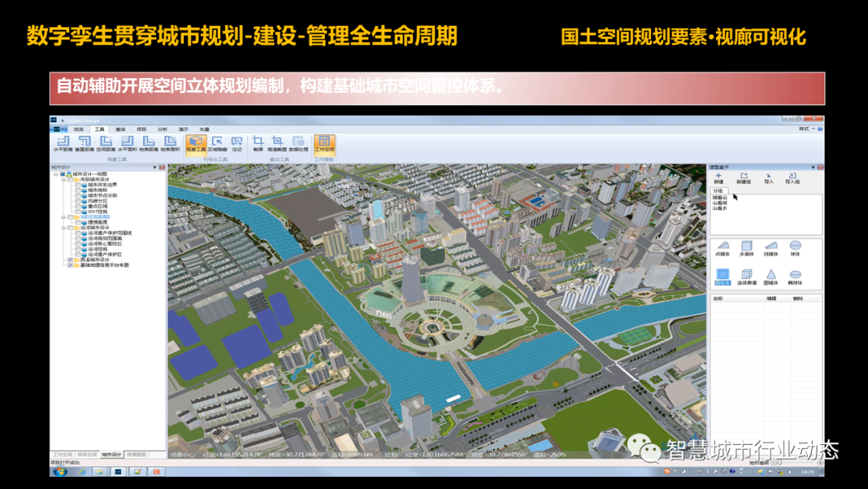Choose the 多面体 polyhedron shape
This screenshot has height=489, width=868.
click(747, 249)
